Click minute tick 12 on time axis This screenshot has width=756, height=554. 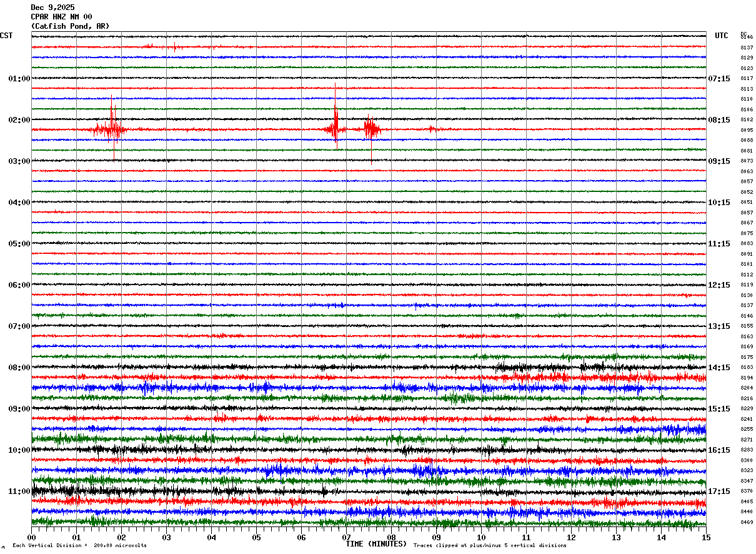tap(571, 537)
